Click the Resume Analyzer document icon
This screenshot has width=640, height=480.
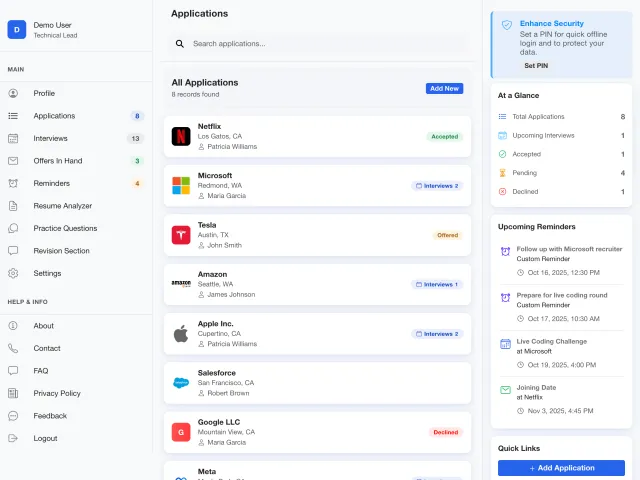tap(13, 206)
